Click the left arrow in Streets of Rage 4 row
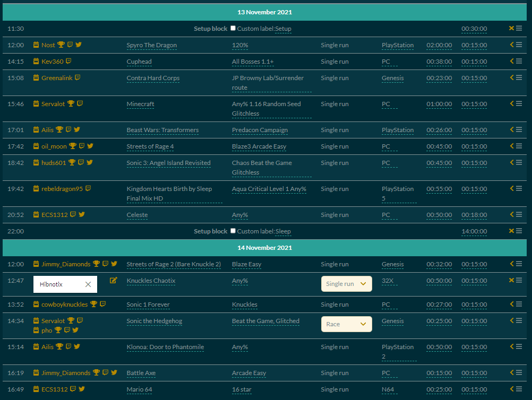Image resolution: width=532 pixels, height=400 pixels. coord(512,146)
